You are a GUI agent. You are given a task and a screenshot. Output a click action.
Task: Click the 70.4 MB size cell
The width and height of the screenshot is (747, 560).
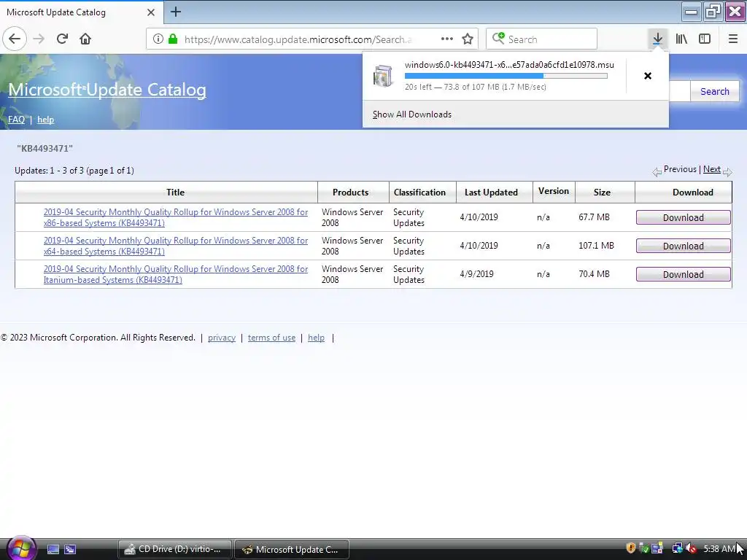point(594,274)
